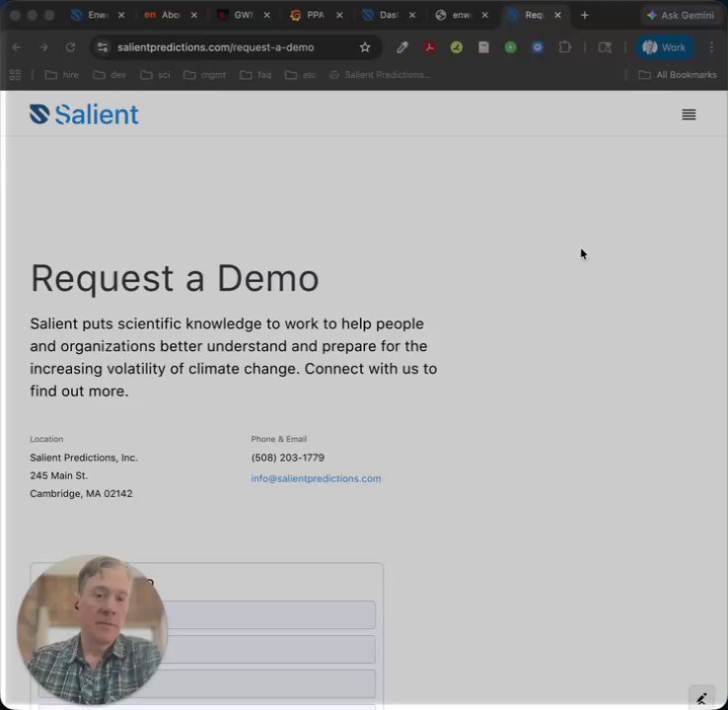Click the Phone & Email label
Image resolution: width=728 pixels, height=710 pixels.
(278, 439)
